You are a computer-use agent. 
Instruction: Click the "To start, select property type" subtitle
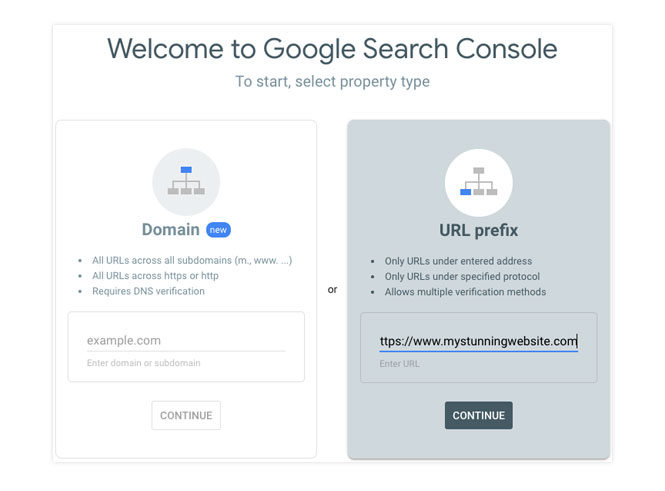click(332, 81)
